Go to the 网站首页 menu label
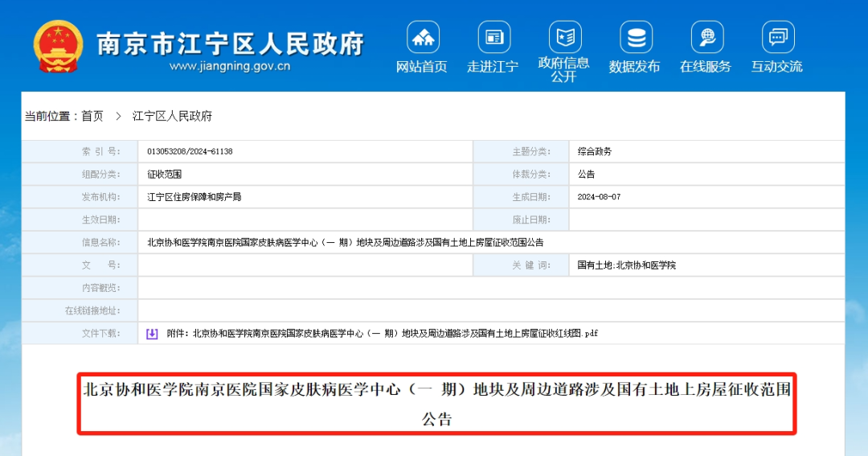Viewport: 868px width, 456px height. [x=421, y=67]
